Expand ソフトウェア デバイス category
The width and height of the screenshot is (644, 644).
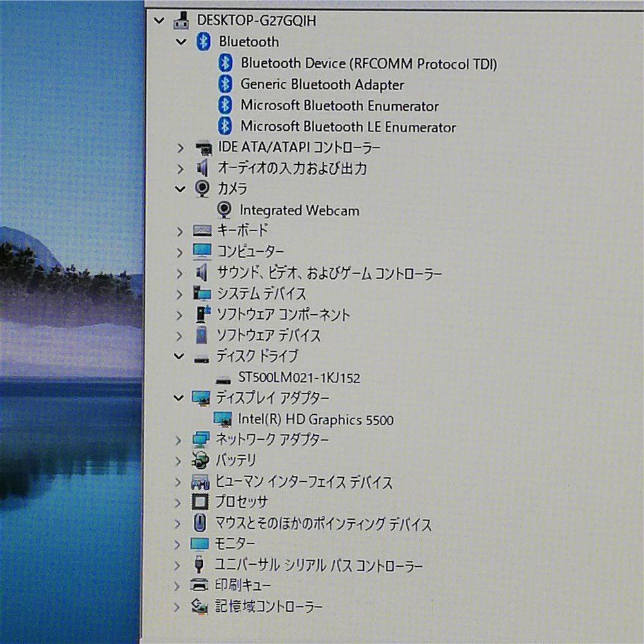179,336
